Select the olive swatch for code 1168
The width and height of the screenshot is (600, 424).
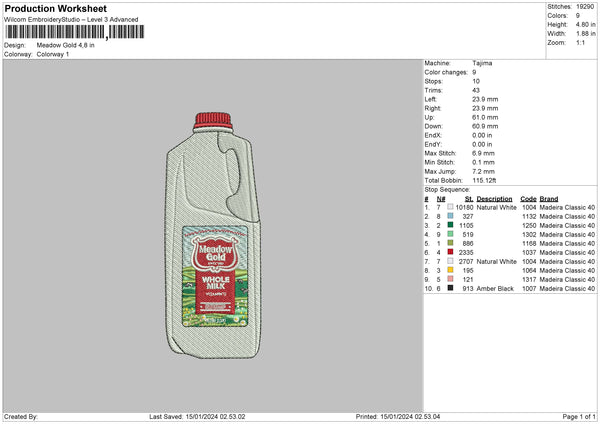tap(450, 243)
